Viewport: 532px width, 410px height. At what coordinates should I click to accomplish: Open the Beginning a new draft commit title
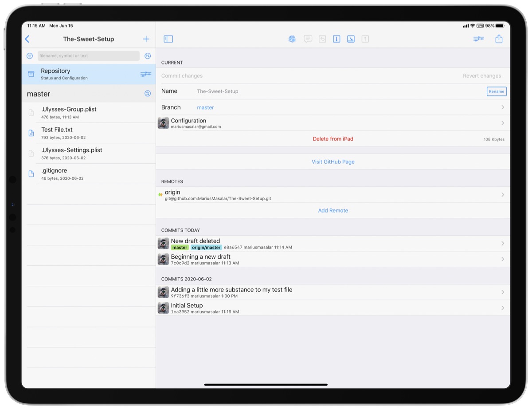[x=201, y=256]
